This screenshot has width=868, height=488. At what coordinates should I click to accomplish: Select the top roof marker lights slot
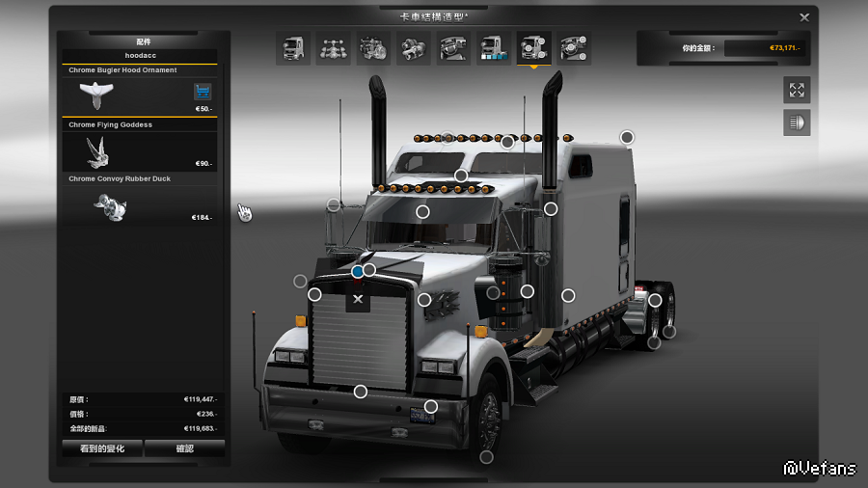507,143
